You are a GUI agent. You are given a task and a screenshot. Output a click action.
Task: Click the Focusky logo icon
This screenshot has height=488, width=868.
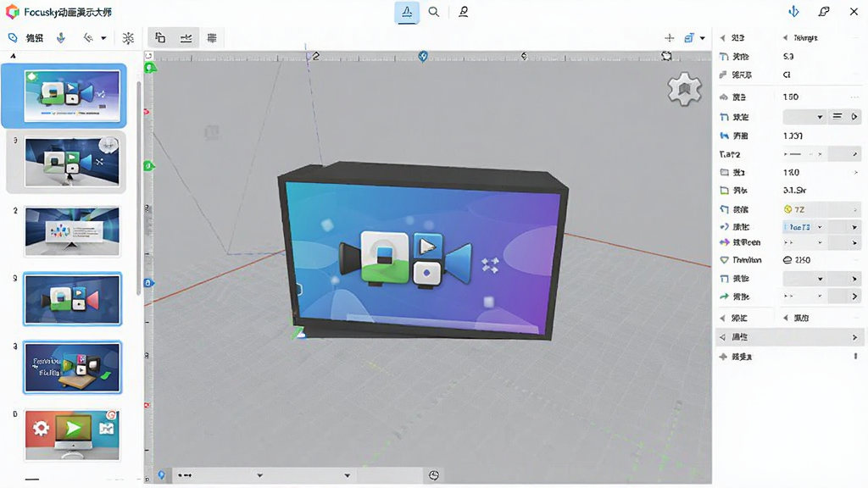coord(12,12)
